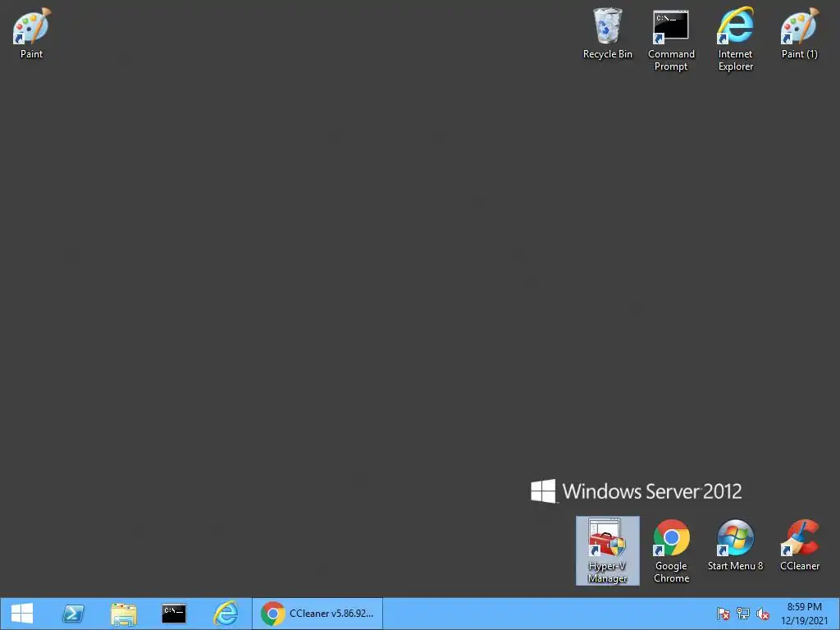Open File Explorer from the taskbar

[x=124, y=614]
